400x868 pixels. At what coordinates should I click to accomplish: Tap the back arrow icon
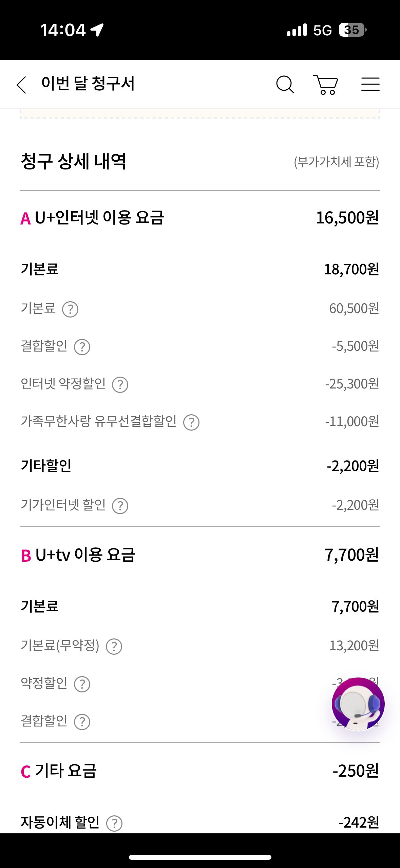pyautogui.click(x=21, y=85)
